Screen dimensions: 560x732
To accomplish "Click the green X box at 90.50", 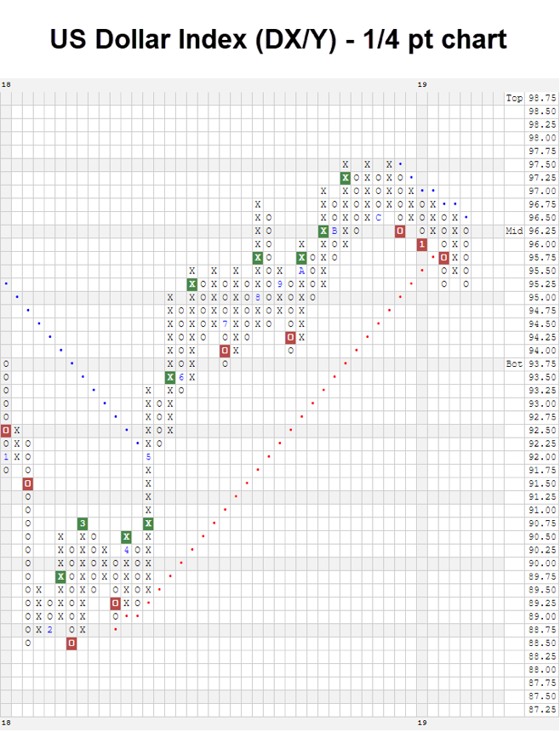I will tap(126, 536).
